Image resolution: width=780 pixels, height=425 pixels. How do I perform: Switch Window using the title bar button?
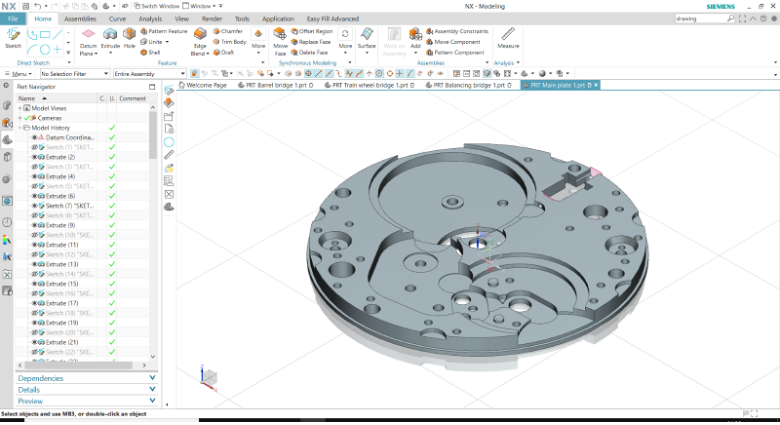pyautogui.click(x=157, y=6)
